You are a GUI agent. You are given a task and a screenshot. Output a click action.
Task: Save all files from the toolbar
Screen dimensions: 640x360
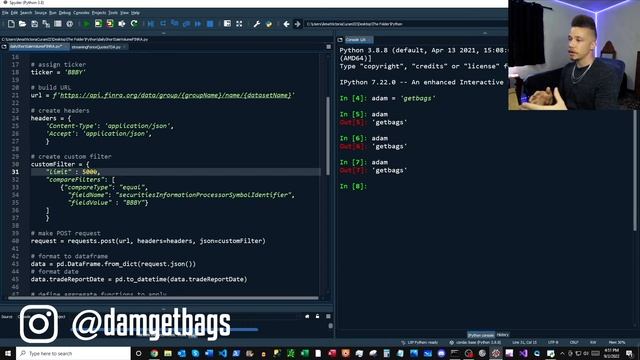pos(46,24)
